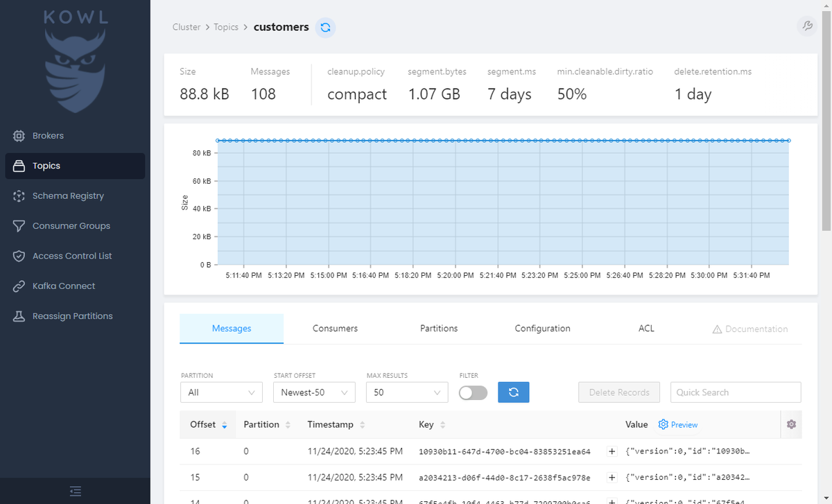Click the Delete Records button
The image size is (832, 504).
tap(619, 392)
